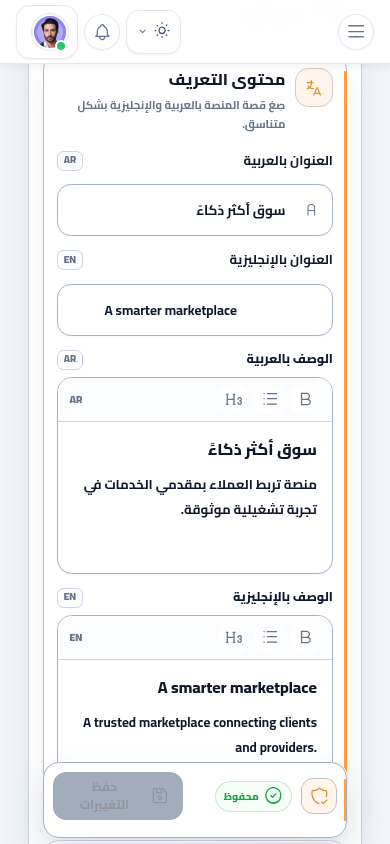Click the حفظ التغييرات save button
Screen dimensions: 390x844
pos(118,796)
